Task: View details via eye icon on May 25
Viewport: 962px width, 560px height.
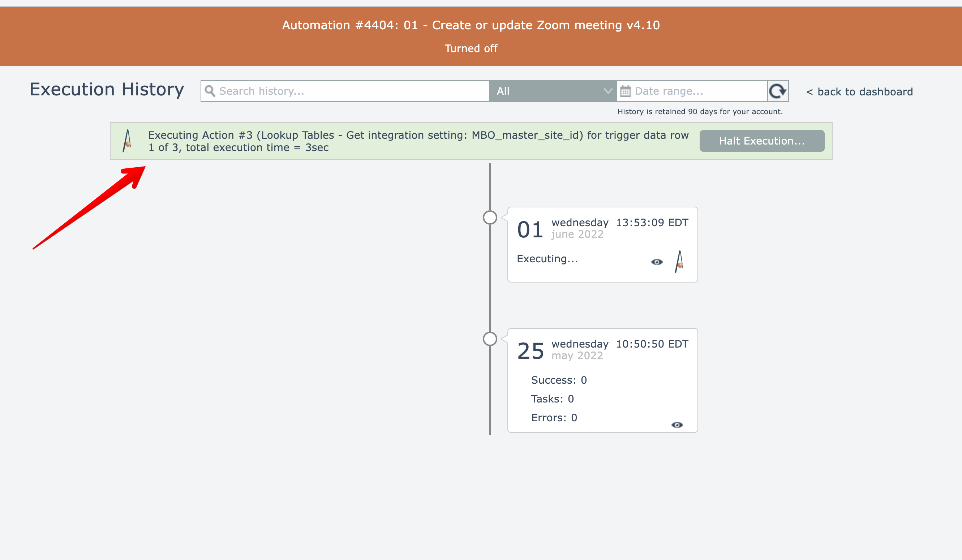Action: pyautogui.click(x=677, y=425)
